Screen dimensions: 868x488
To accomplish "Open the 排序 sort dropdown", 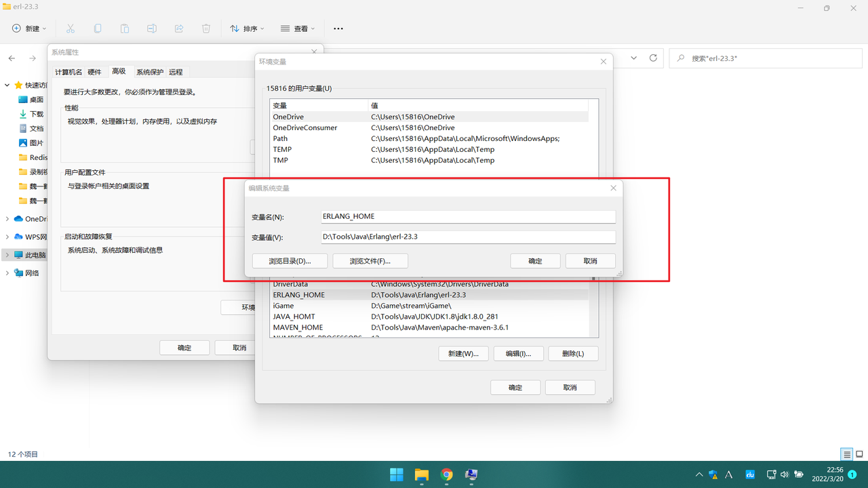I will coord(248,28).
